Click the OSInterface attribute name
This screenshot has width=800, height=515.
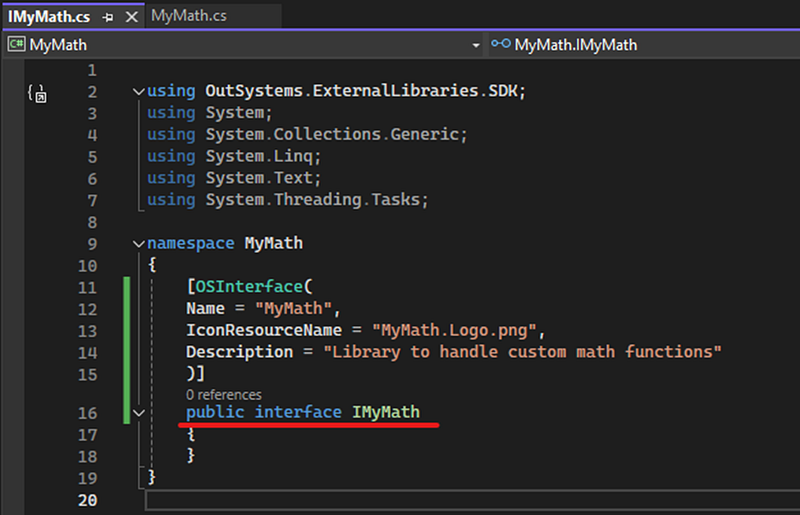[249, 286]
